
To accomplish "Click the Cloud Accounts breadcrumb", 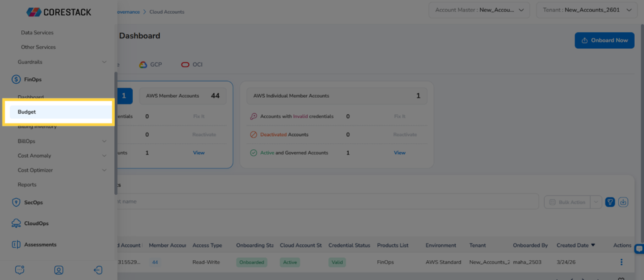I will tap(166, 12).
